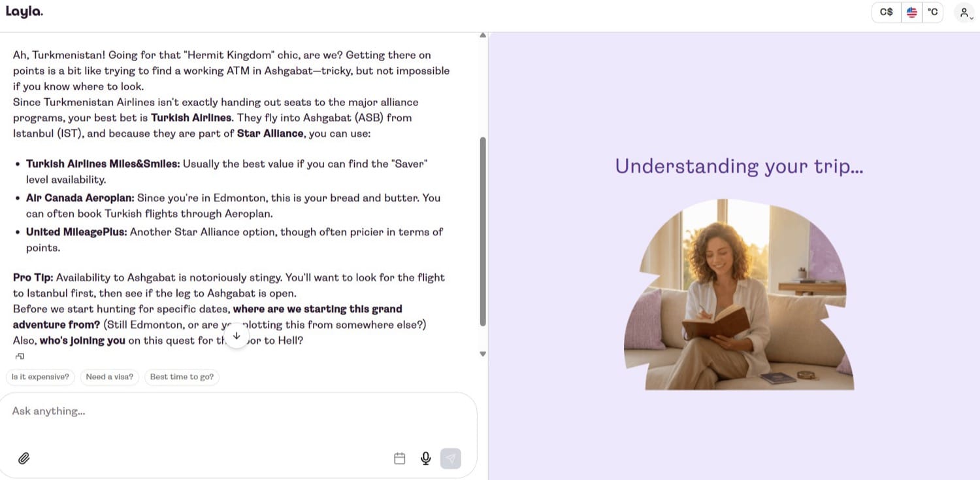The height and width of the screenshot is (480, 980).
Task: Click the scrollbar down arrow
Action: [483, 354]
